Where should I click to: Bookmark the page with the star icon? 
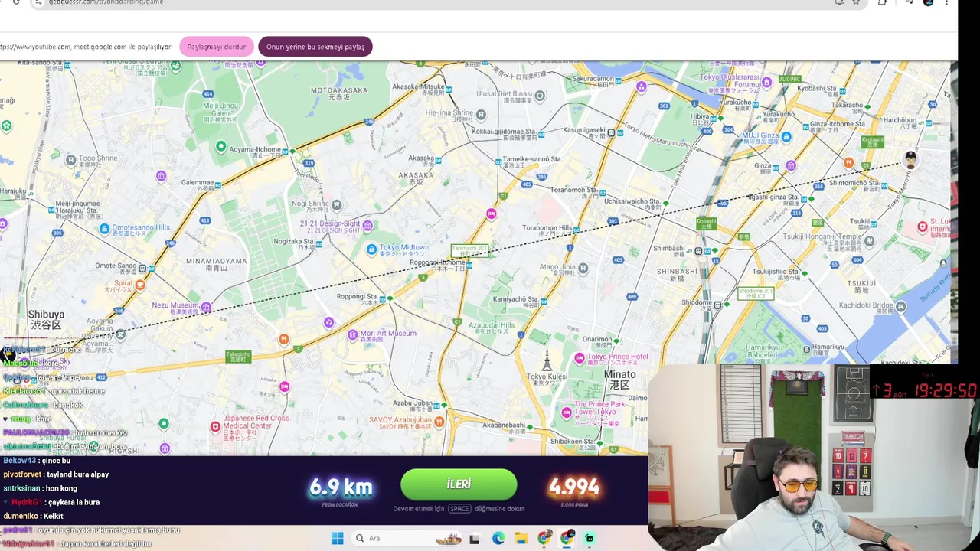coord(856,2)
